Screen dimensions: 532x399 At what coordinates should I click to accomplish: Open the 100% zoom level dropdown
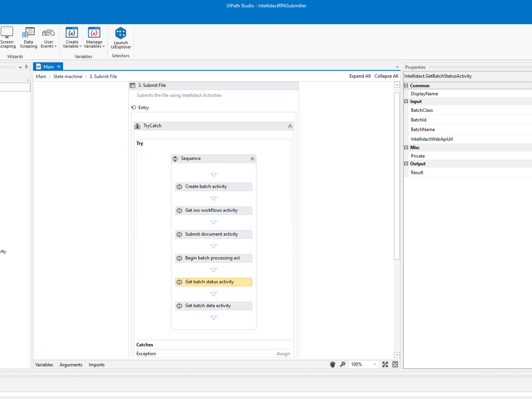tap(364, 365)
